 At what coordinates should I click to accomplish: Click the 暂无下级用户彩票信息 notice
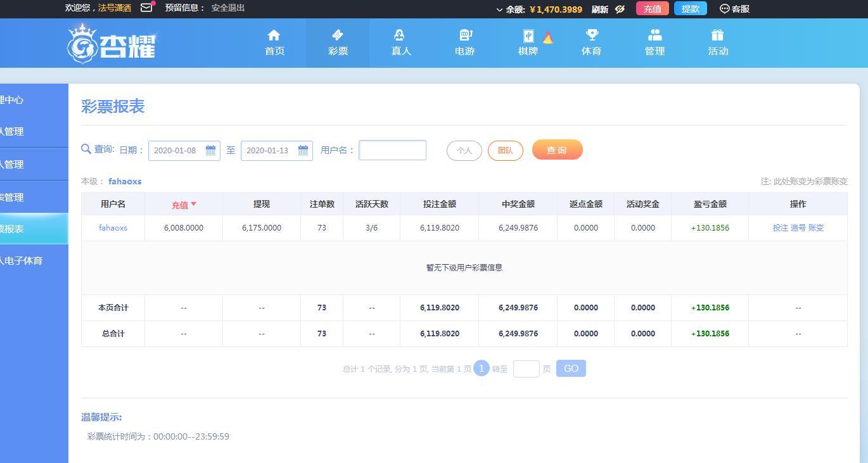[x=464, y=268]
